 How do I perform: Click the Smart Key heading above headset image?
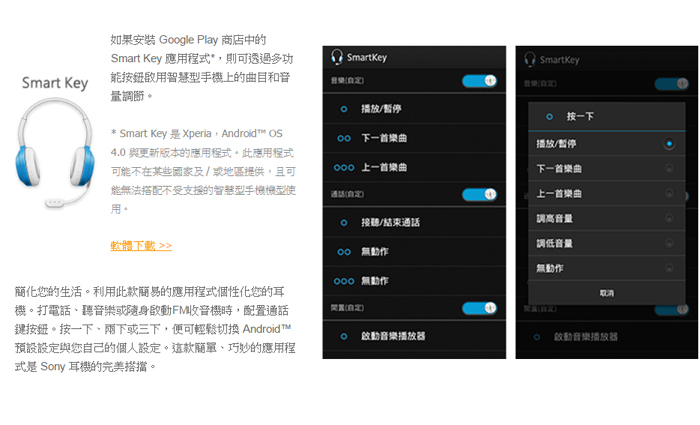[x=55, y=83]
